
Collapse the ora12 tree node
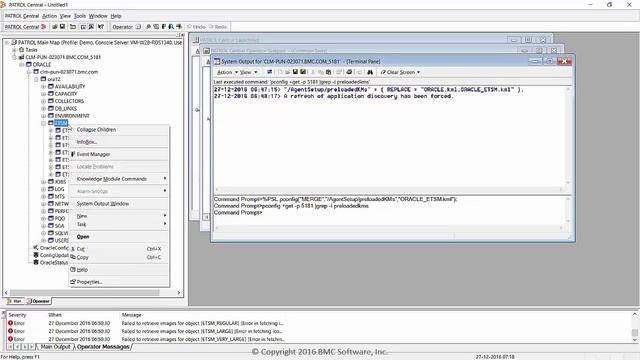(36, 79)
